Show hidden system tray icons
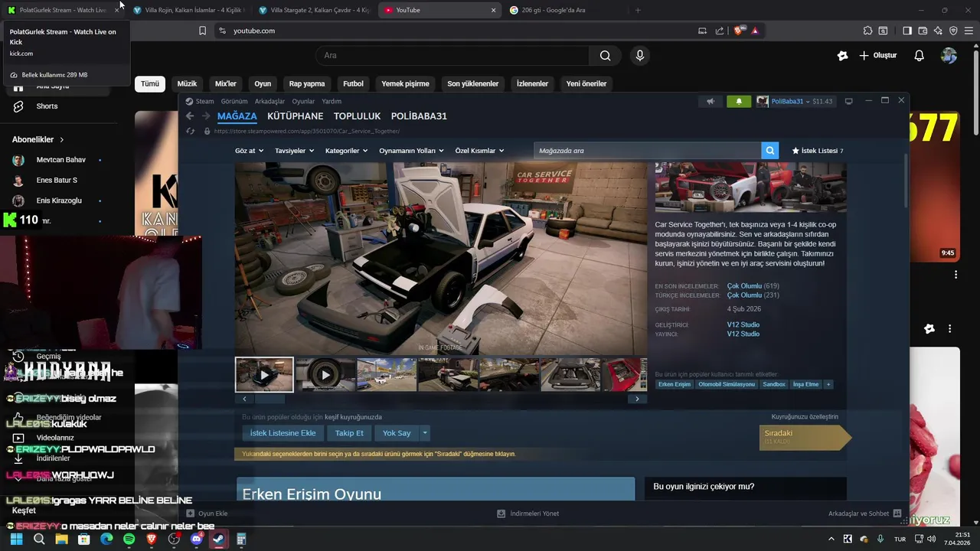Screen dimensions: 980x551 click(831, 539)
